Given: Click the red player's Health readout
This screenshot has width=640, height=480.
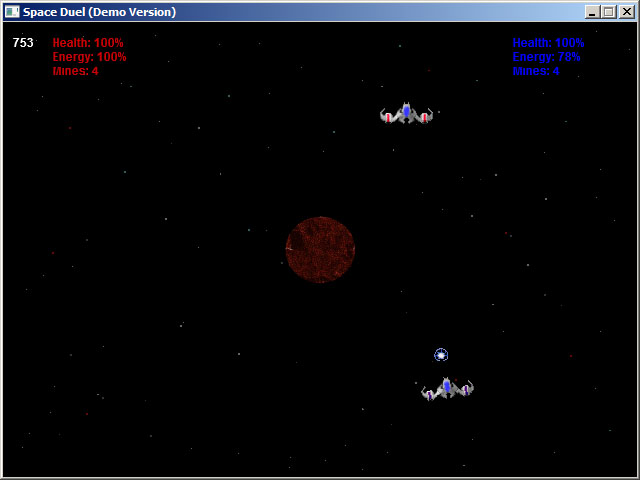Looking at the screenshot, I should (x=88, y=43).
